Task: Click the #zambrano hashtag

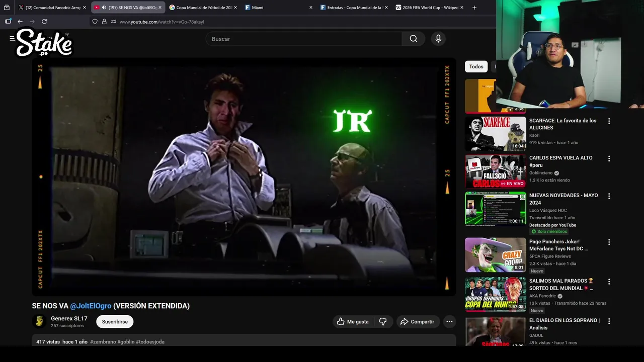Action: point(103,342)
